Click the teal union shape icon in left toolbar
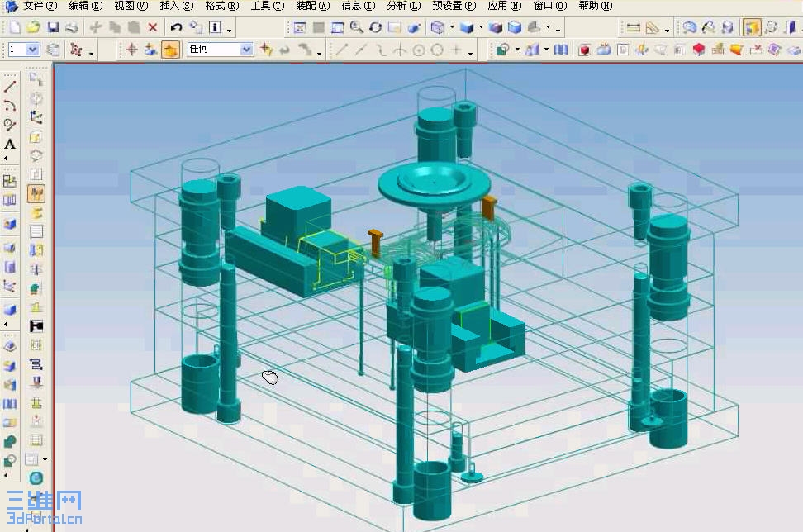 pos(10,441)
